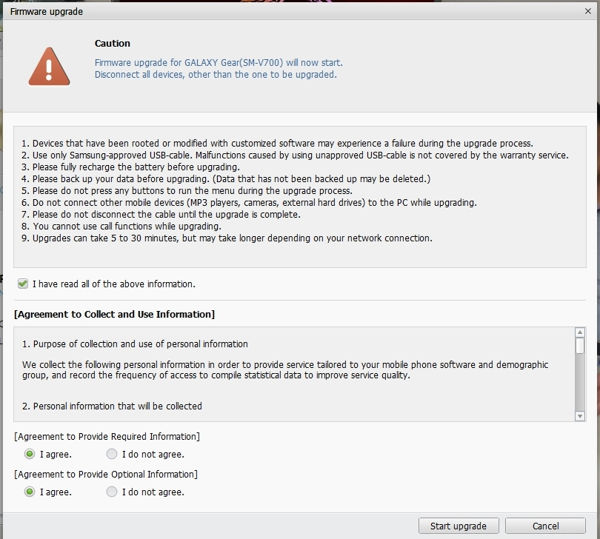600x539 pixels.
Task: Toggle the 'I have read all' checkbox
Action: click(23, 284)
